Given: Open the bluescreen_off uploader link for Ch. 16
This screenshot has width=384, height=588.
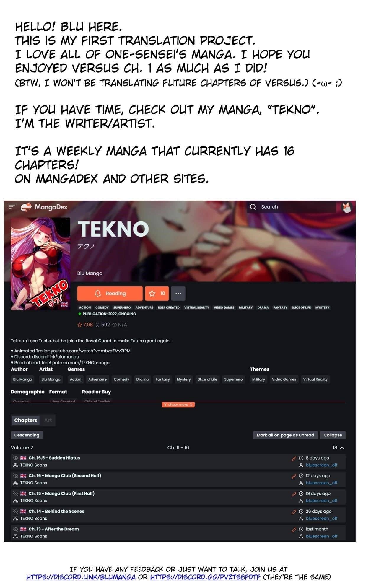Looking at the screenshot, I should 321,483.
